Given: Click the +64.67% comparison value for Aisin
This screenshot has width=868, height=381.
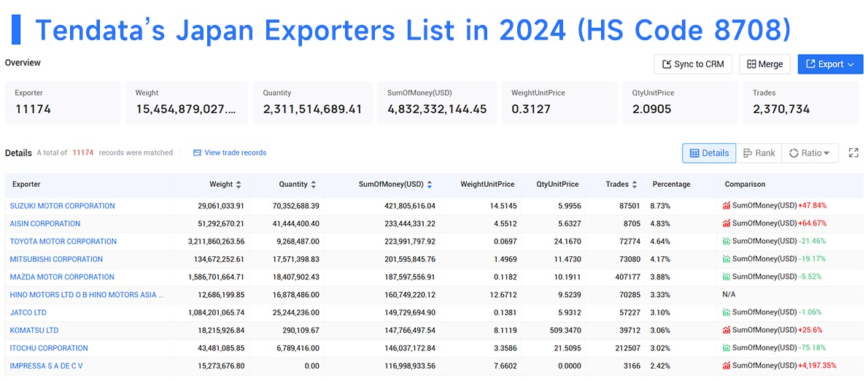Looking at the screenshot, I should tap(812, 224).
